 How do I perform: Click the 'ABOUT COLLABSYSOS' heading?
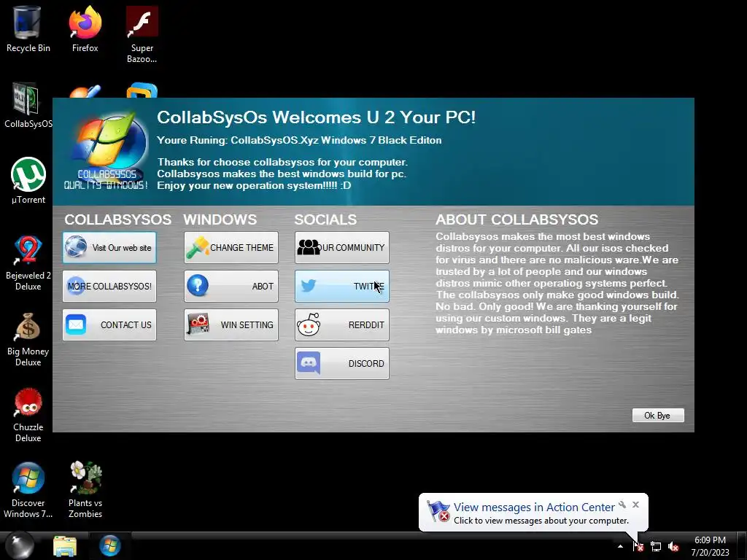(517, 219)
